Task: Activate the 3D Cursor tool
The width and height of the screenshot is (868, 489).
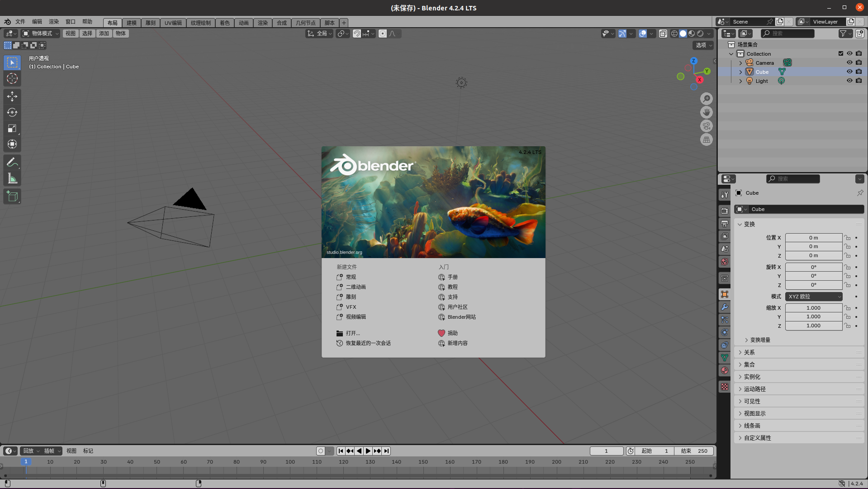Action: tap(12, 78)
